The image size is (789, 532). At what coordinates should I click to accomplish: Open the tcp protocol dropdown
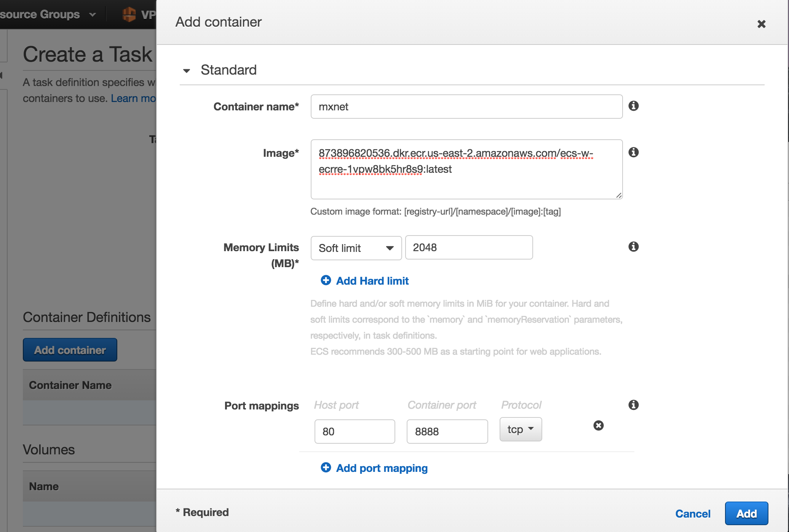pyautogui.click(x=521, y=429)
